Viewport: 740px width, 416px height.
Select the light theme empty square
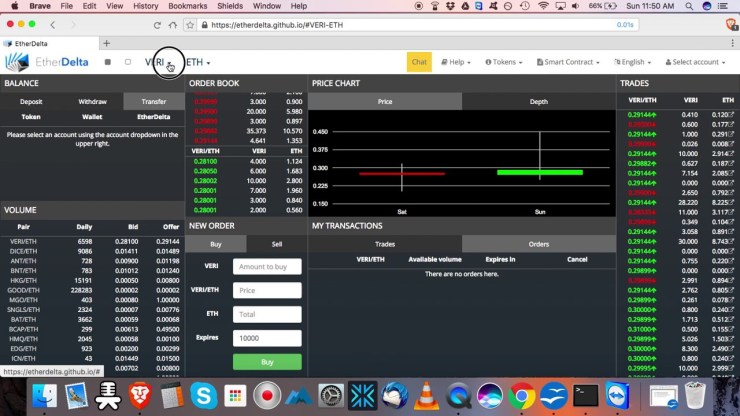(x=127, y=62)
